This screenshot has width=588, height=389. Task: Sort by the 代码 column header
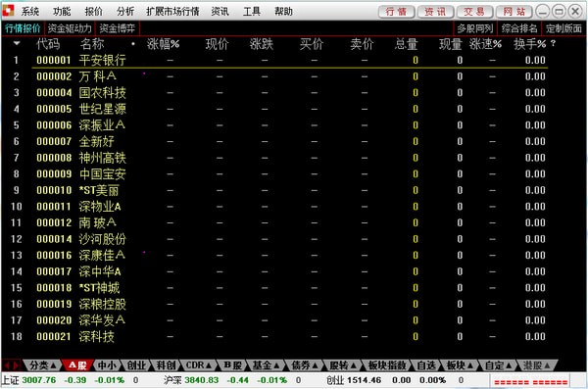pos(48,44)
